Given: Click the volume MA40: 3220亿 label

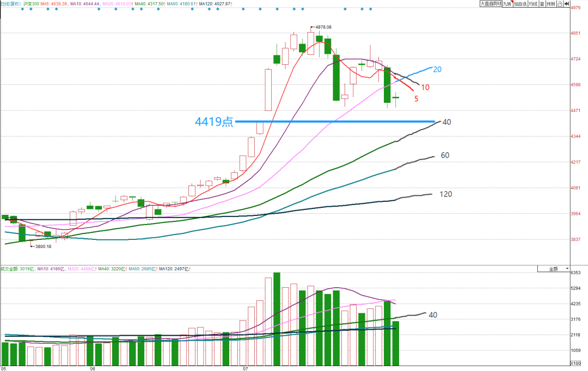Looking at the screenshot, I should pyautogui.click(x=112, y=269).
